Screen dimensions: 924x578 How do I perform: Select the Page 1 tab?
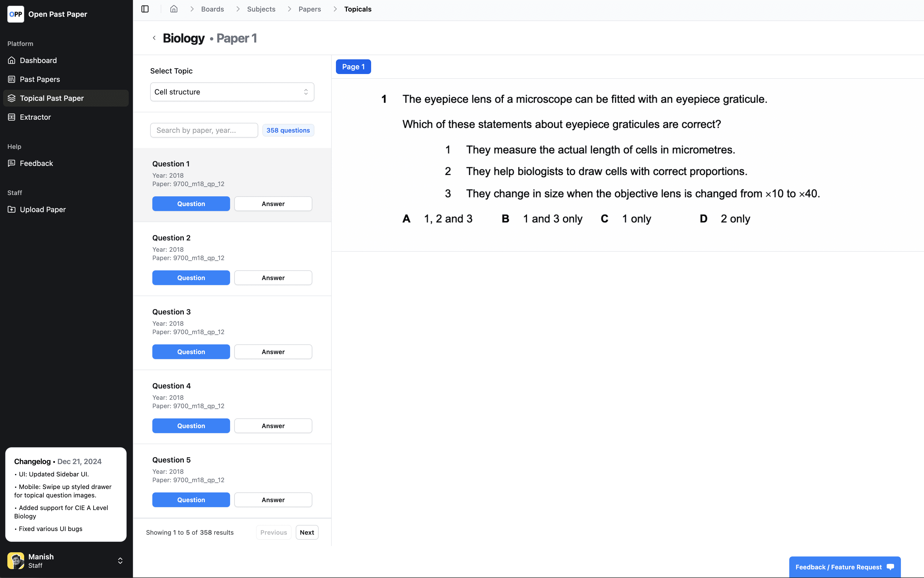point(353,67)
